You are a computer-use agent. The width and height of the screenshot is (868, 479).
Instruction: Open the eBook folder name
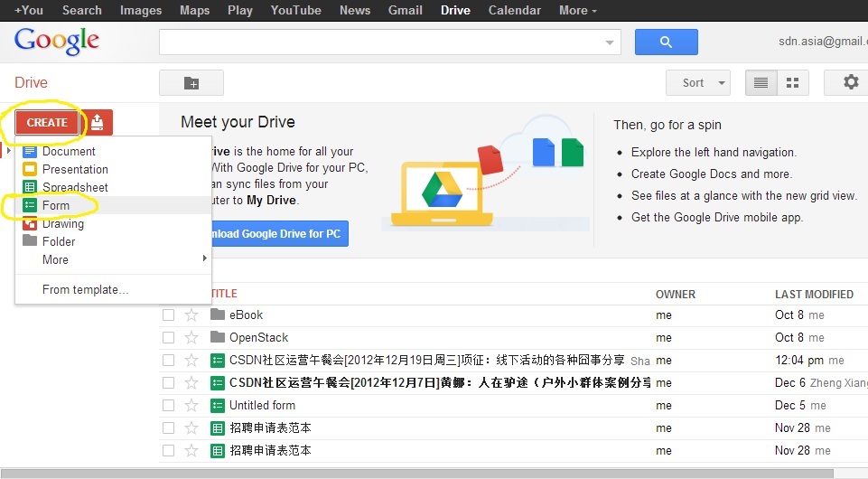coord(246,315)
